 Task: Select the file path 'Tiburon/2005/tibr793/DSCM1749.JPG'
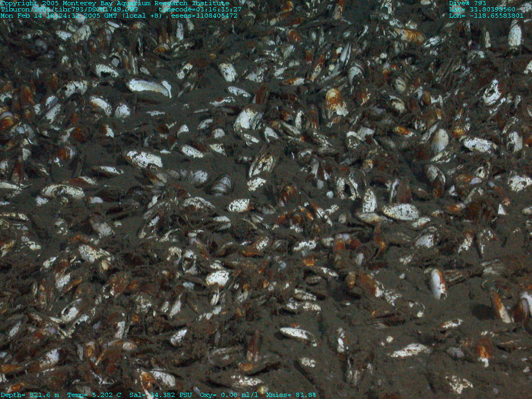pos(69,9)
